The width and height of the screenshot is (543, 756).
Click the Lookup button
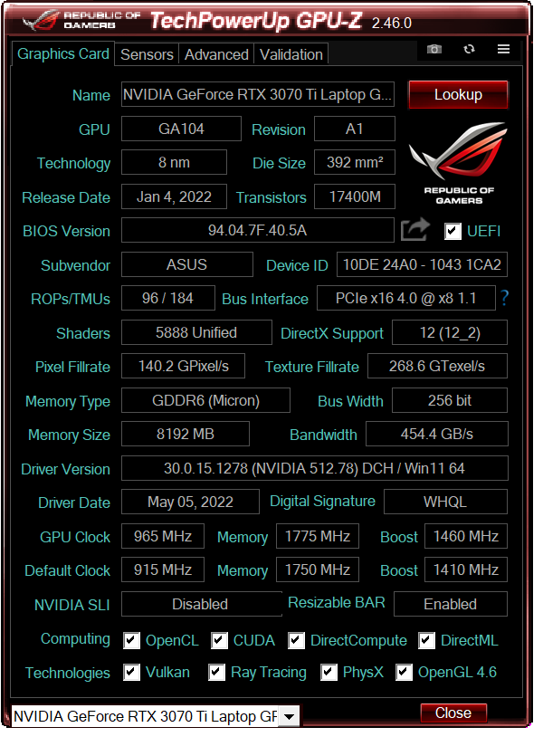(x=458, y=94)
